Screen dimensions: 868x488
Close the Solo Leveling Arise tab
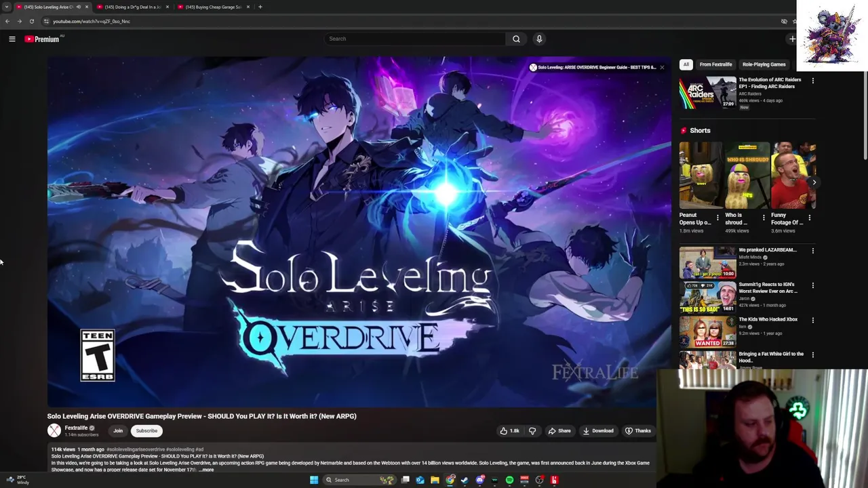tap(86, 7)
